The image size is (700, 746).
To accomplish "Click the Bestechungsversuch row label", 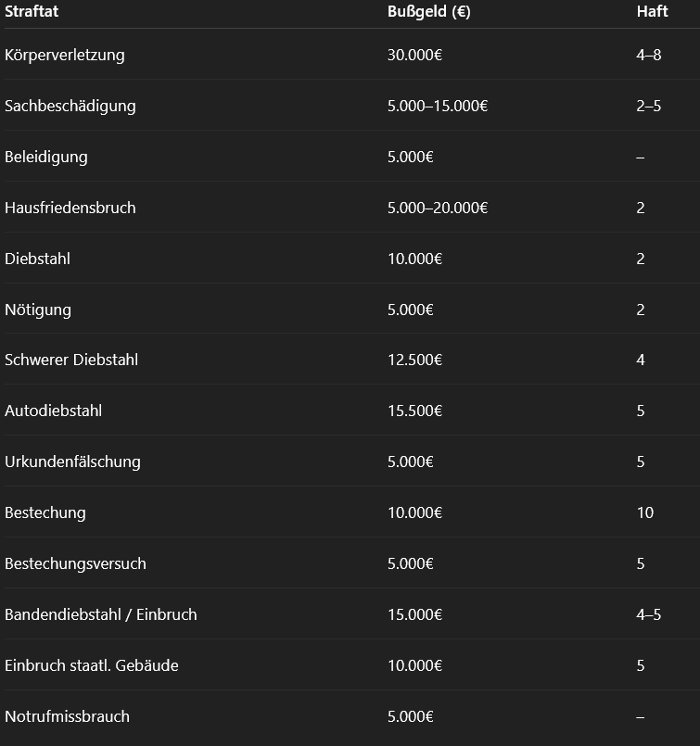I will click(75, 563).
